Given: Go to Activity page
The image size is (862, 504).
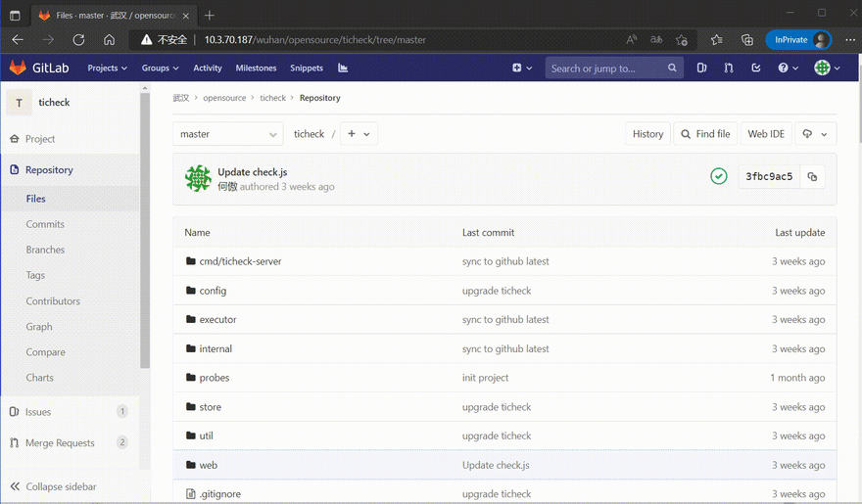Looking at the screenshot, I should point(208,69).
